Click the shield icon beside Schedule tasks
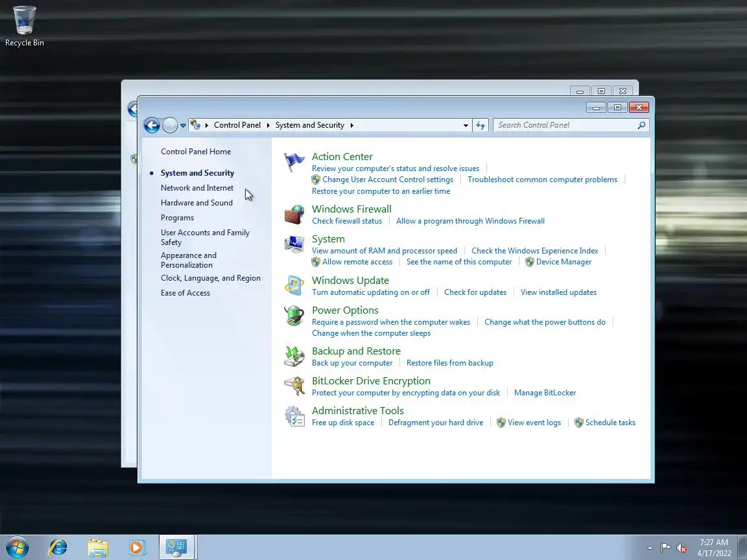This screenshot has width=747, height=560. click(x=579, y=423)
